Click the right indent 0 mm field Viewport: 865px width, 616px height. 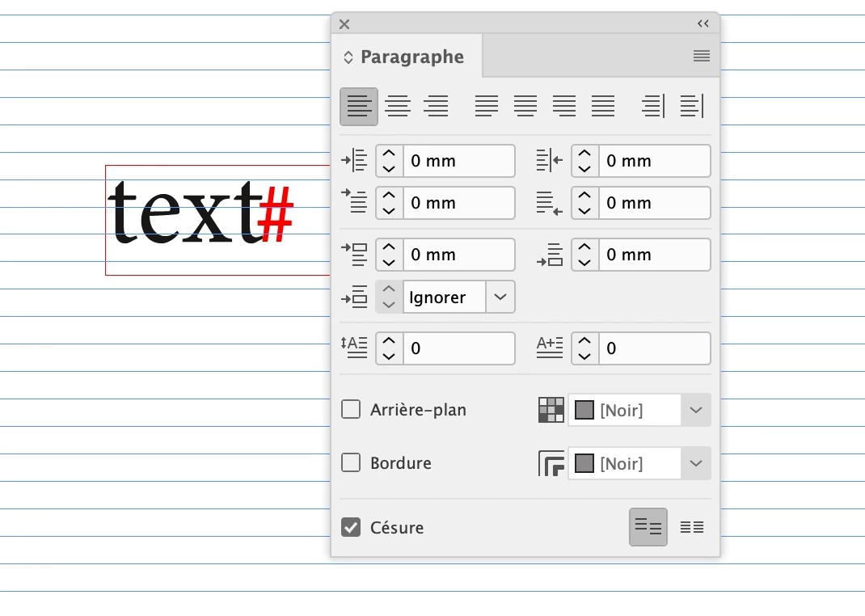click(x=655, y=161)
